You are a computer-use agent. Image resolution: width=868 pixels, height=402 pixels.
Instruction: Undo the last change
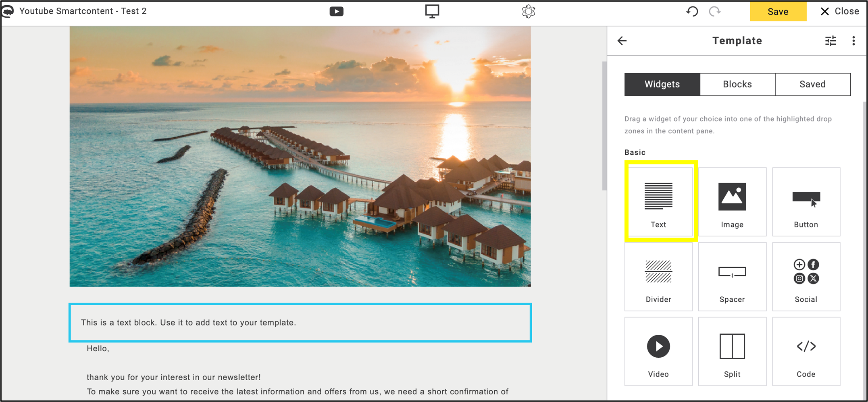coord(692,11)
